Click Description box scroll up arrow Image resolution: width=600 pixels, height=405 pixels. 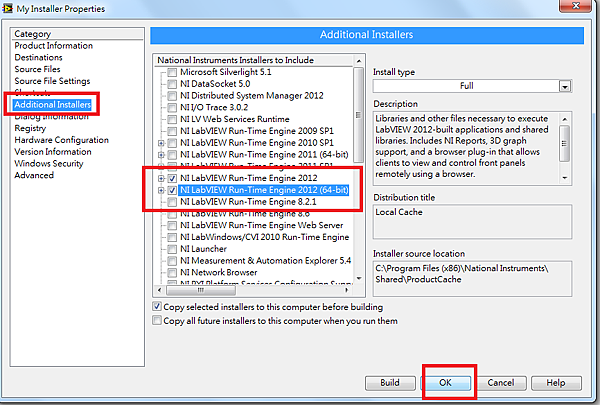coord(564,119)
